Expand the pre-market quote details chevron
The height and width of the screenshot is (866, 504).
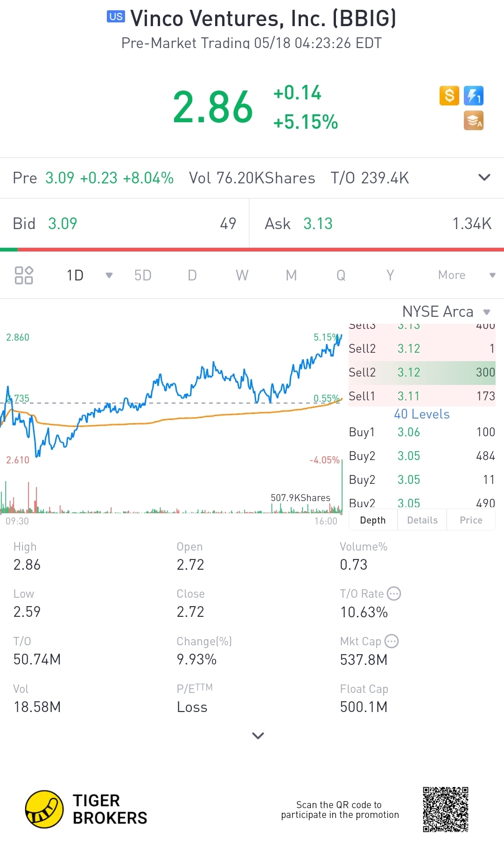coord(484,177)
